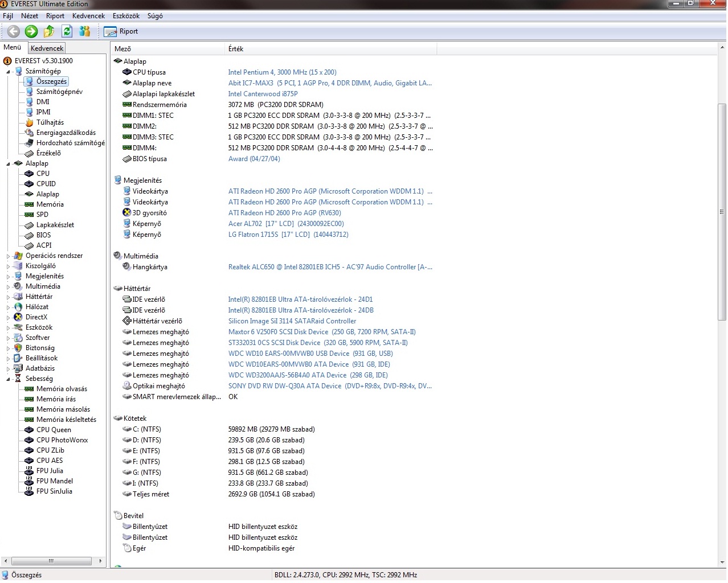This screenshot has width=728, height=583.
Task: Click the green Forward arrow toolbar icon
Action: pyautogui.click(x=31, y=31)
